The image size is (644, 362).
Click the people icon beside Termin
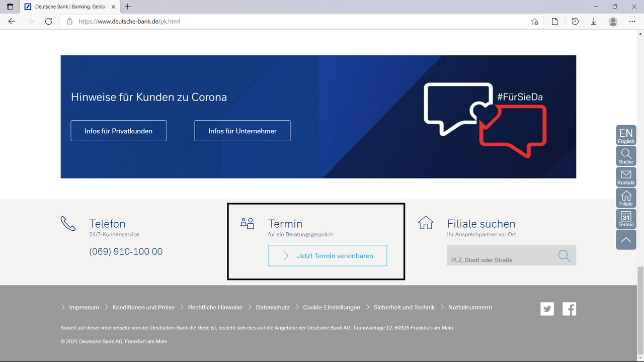click(247, 223)
